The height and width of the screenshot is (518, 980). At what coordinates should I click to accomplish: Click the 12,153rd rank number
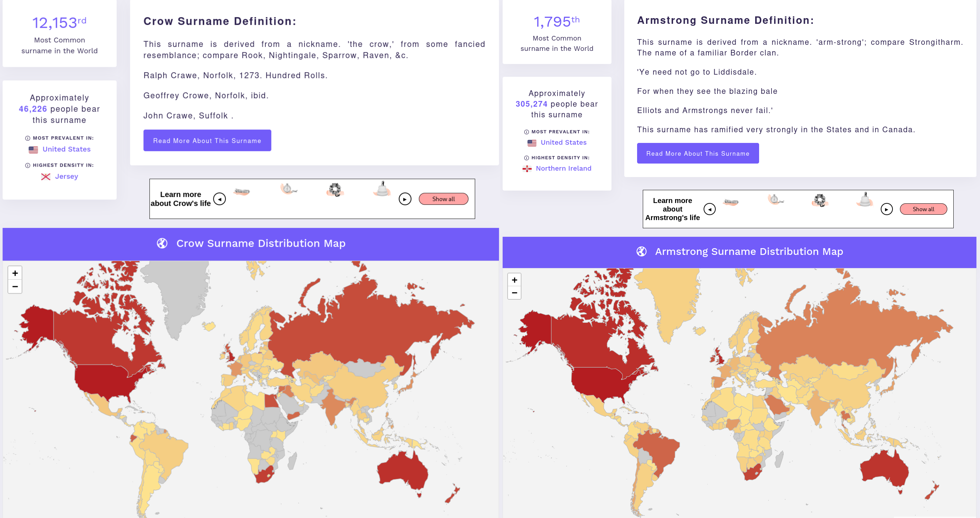(x=59, y=23)
